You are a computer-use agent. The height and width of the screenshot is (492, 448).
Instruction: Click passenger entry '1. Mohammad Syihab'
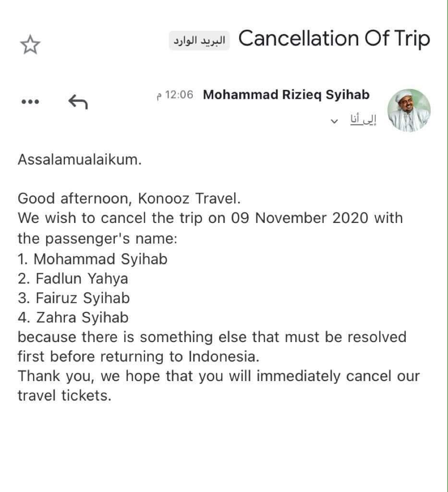coord(93,259)
